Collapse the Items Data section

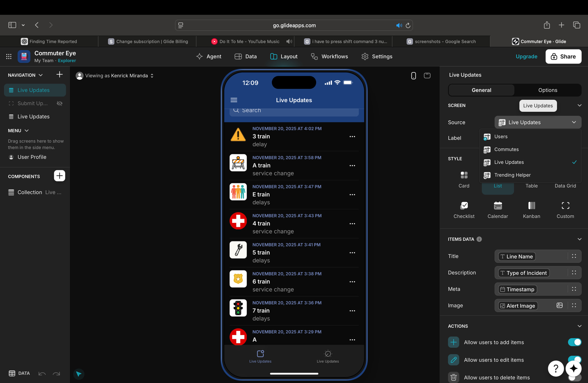[x=579, y=239]
